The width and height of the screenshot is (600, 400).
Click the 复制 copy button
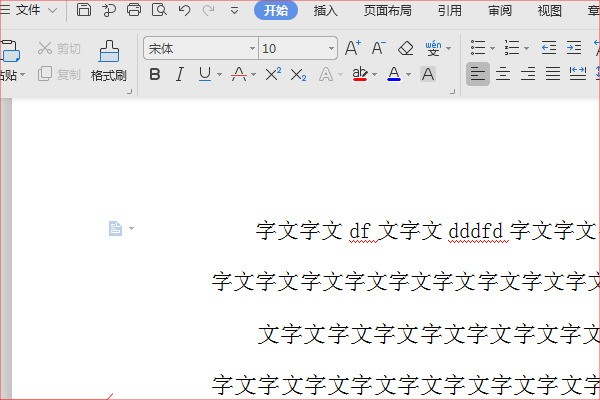59,74
